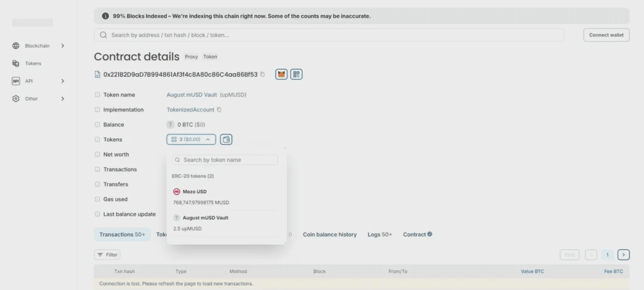The height and width of the screenshot is (290, 644).
Task: Click the Method column header
Action: (x=238, y=271)
